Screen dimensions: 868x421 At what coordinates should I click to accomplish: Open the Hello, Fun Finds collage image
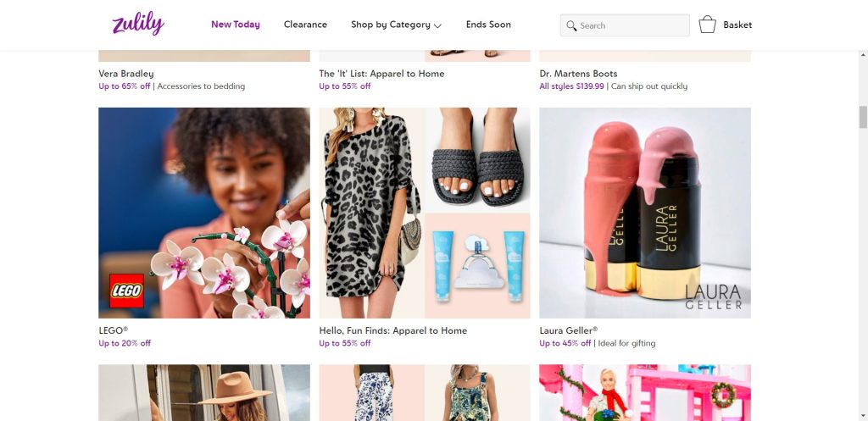click(425, 213)
